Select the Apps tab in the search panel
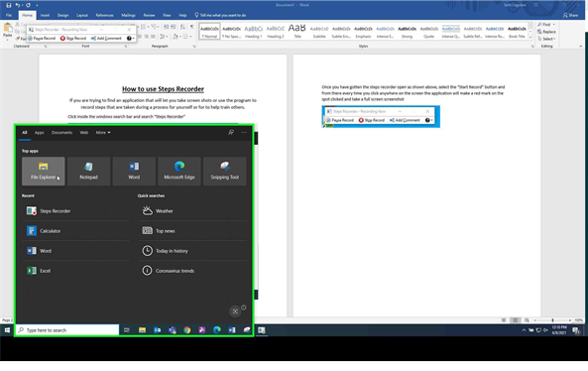 pos(39,132)
